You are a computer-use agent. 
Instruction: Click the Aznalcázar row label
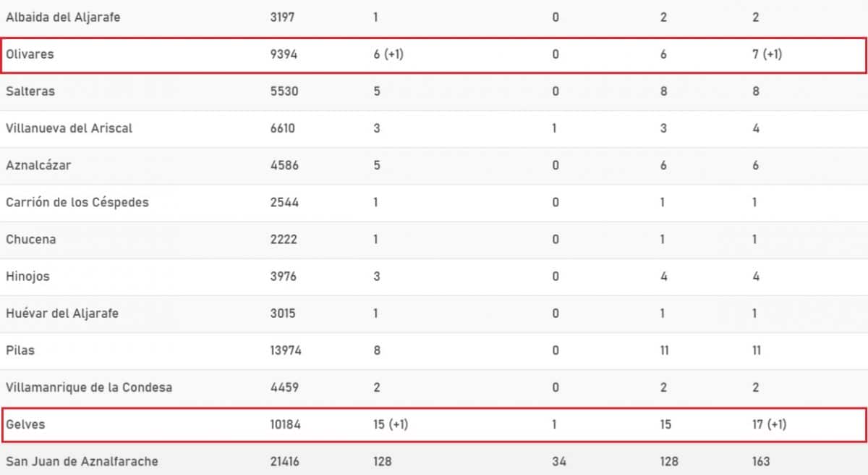click(38, 165)
